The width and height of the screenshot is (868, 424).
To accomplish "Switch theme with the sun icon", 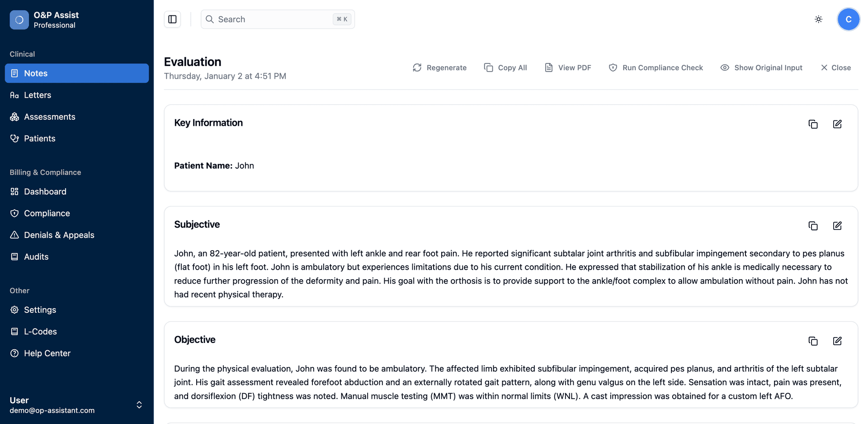I will [818, 19].
